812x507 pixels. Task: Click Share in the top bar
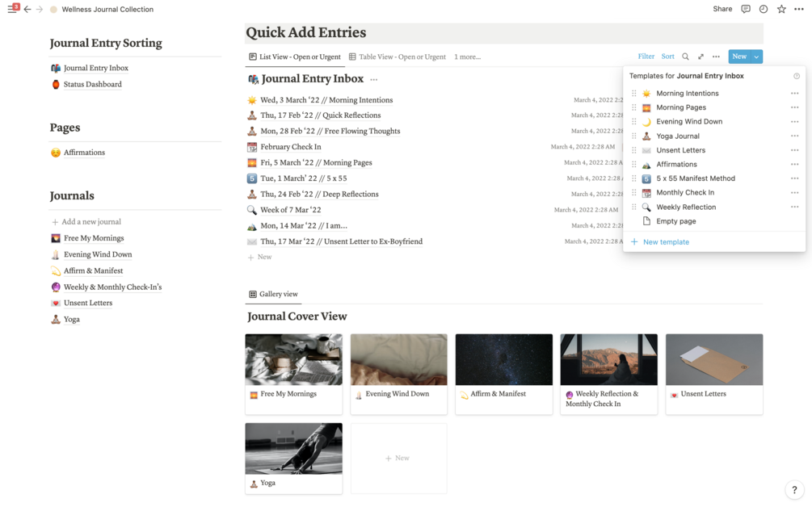(x=722, y=9)
